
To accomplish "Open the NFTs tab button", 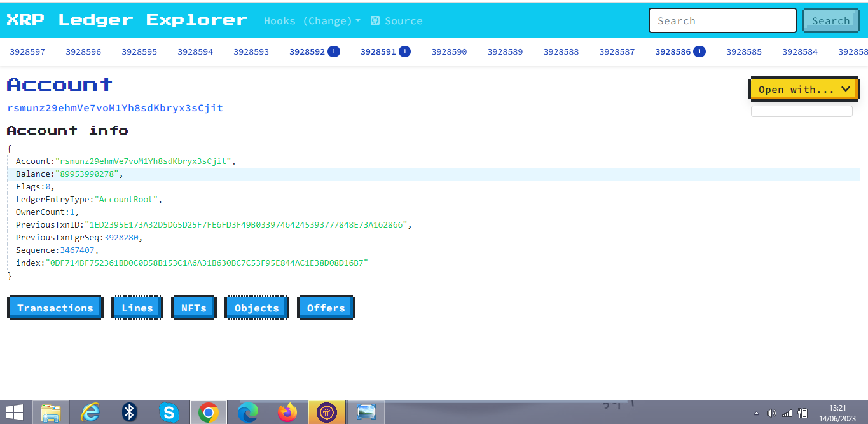I will click(x=194, y=308).
